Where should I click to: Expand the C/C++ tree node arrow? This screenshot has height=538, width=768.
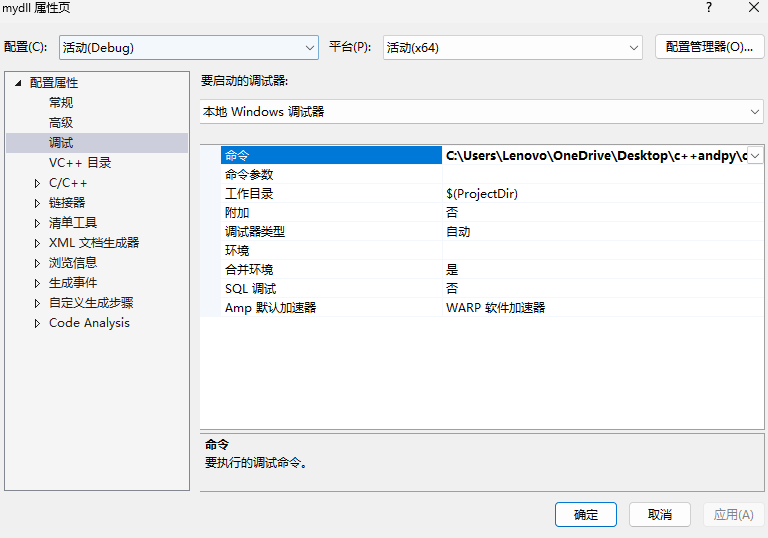click(x=37, y=183)
